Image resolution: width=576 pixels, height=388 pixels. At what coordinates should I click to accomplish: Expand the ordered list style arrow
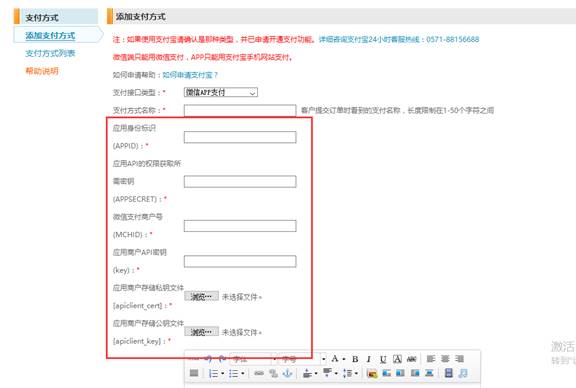(223, 373)
